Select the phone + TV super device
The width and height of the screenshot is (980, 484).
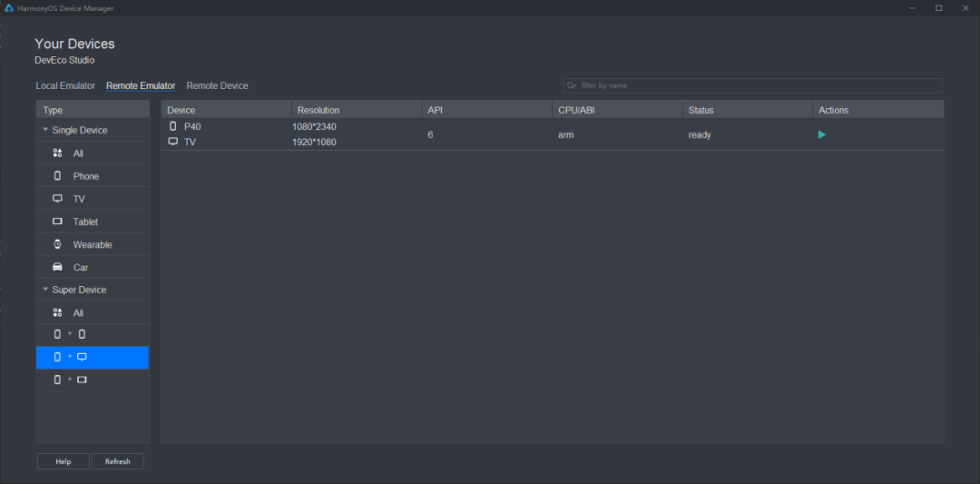coord(70,357)
